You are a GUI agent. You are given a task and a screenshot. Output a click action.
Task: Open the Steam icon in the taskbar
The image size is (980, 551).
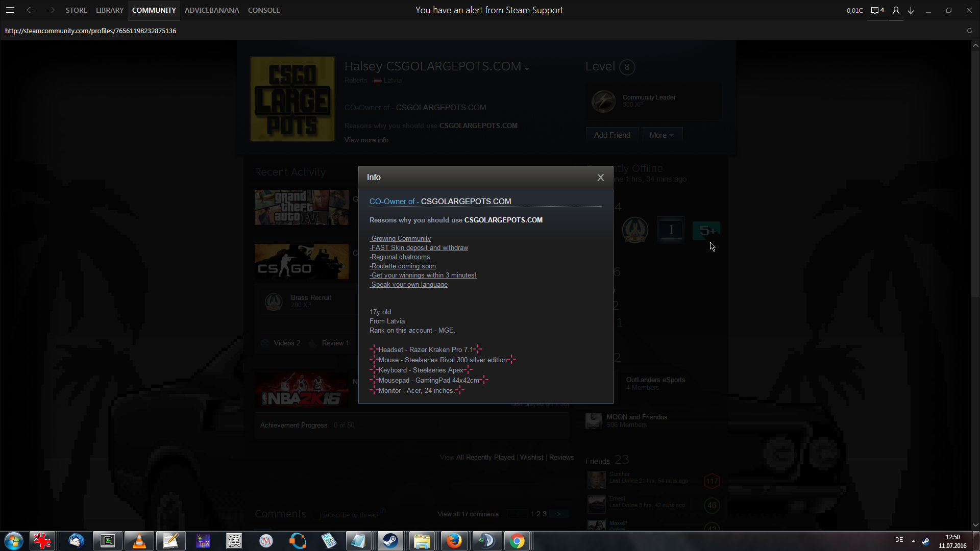tap(390, 541)
